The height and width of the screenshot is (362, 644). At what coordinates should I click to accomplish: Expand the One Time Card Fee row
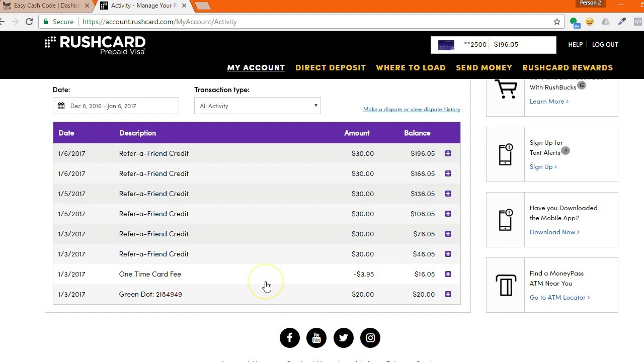pos(448,274)
